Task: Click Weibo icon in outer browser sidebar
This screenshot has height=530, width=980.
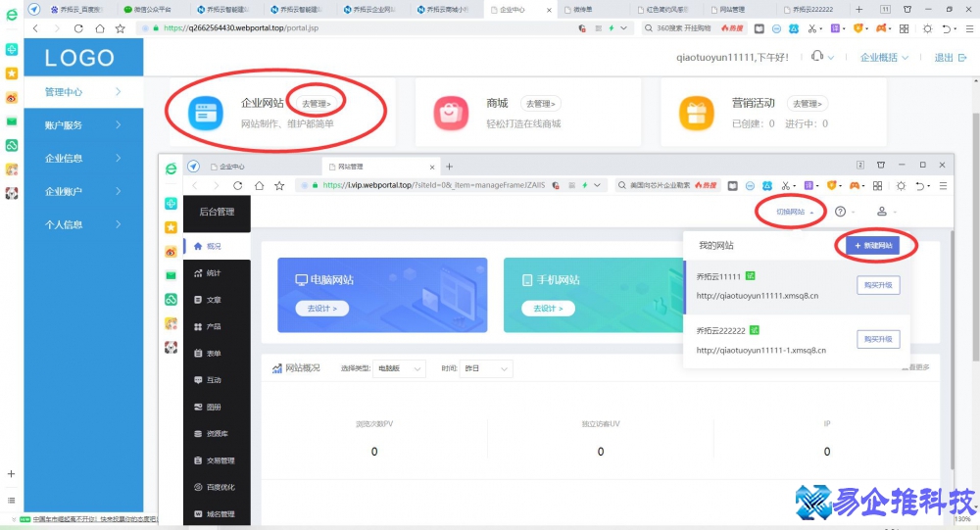Action: pos(11,98)
